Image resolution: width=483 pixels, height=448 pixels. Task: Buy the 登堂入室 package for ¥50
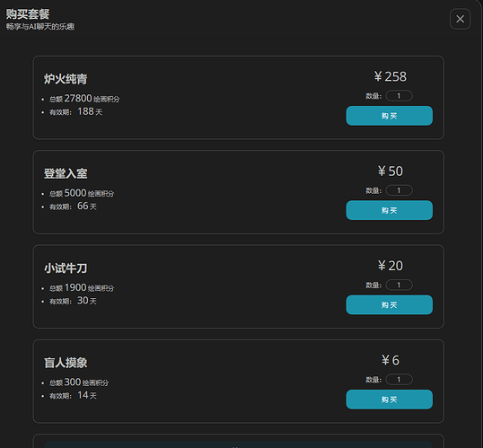click(x=389, y=210)
